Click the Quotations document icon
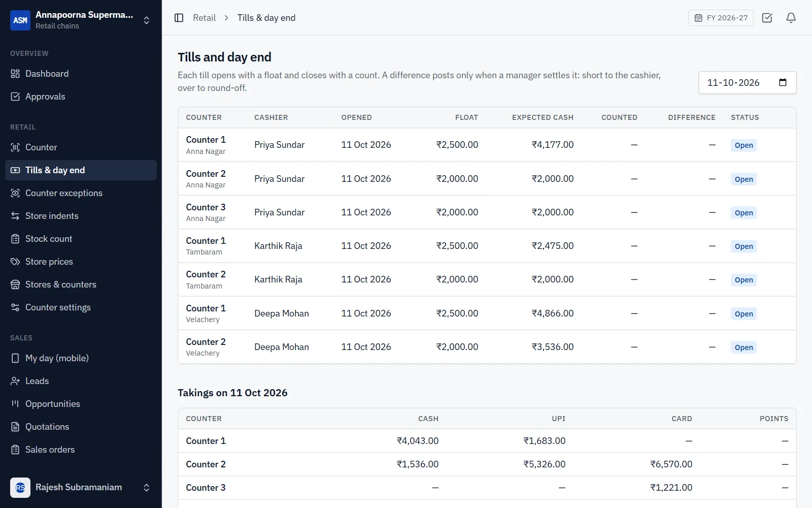The height and width of the screenshot is (508, 812). [15, 427]
